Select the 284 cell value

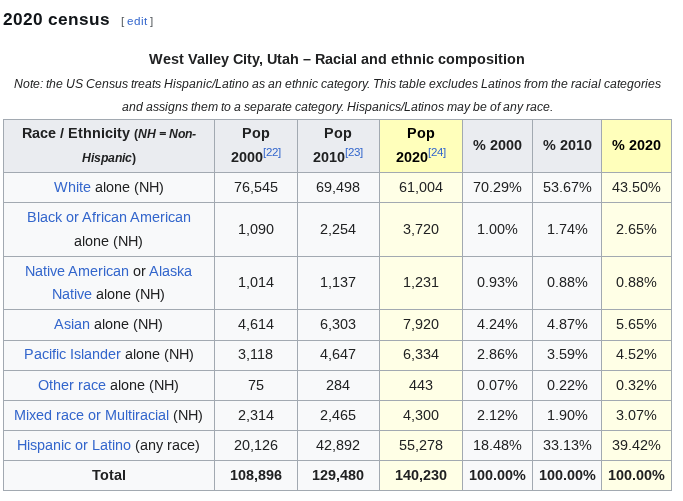point(338,385)
